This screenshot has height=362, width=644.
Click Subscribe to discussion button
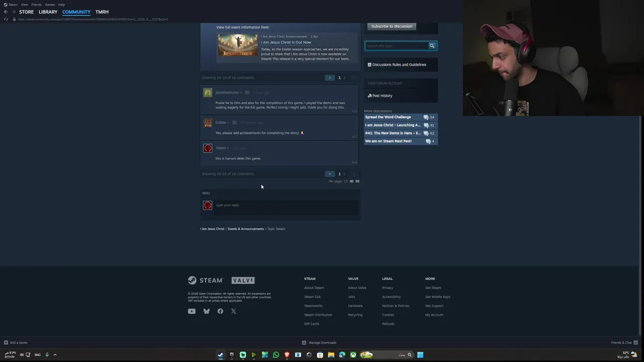coord(391,26)
